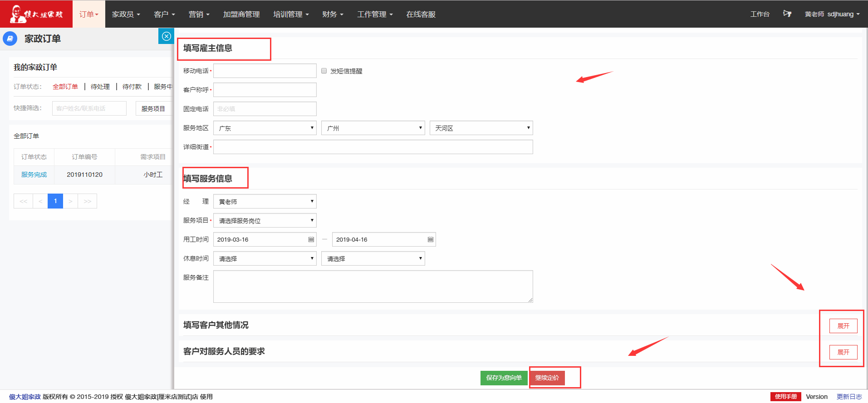
Task: Select the 服务中 status filter
Action: (163, 87)
